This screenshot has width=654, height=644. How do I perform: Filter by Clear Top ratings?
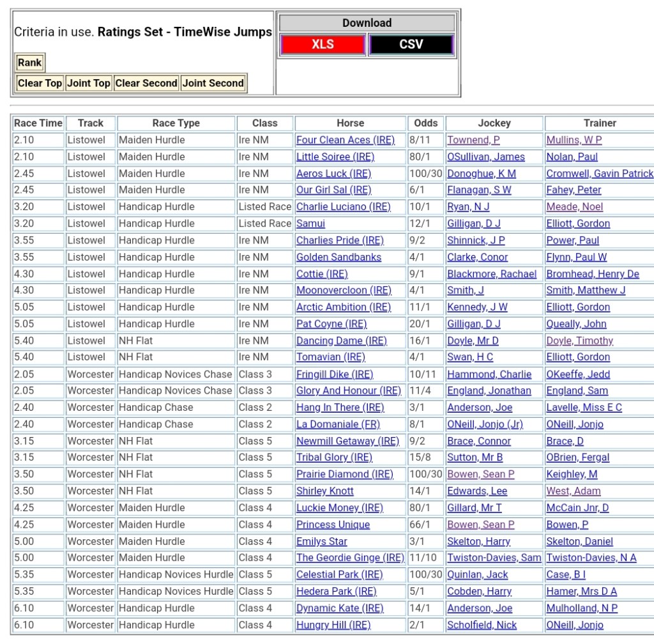pos(40,83)
